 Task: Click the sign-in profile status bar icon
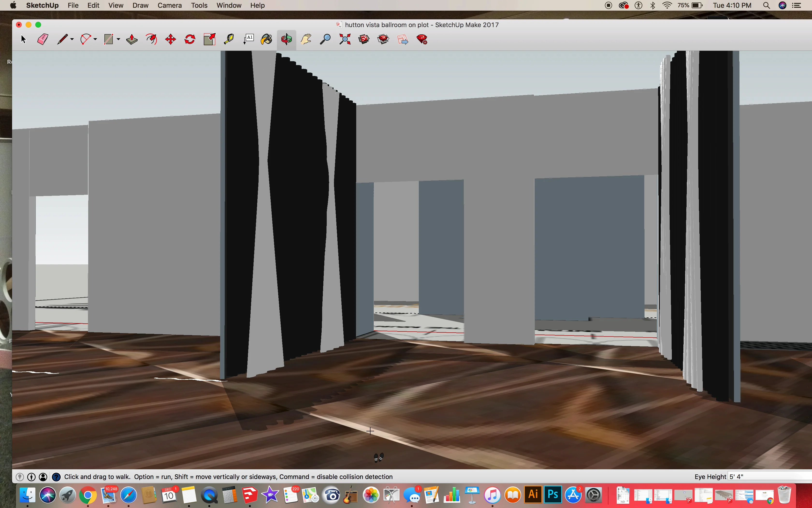point(43,477)
